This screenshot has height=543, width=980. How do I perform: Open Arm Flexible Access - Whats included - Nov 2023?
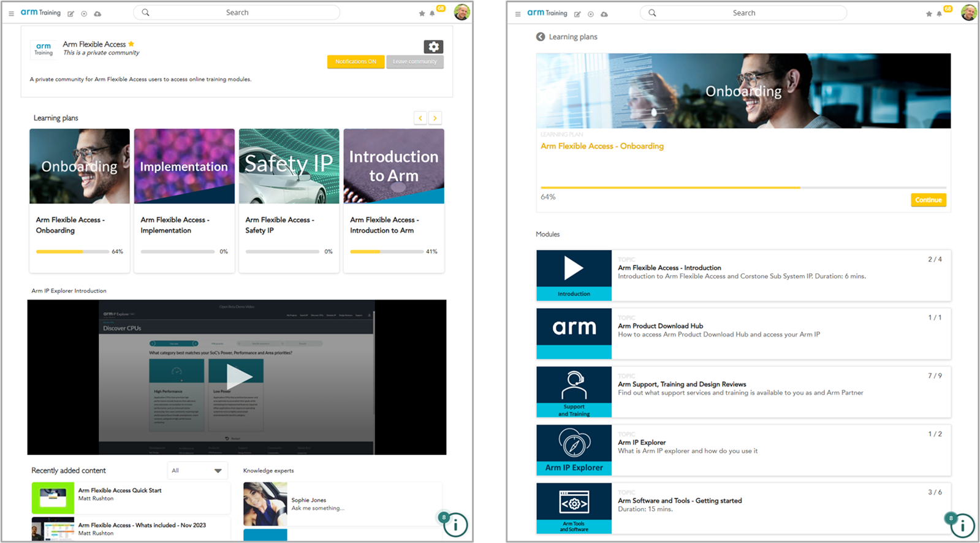(x=142, y=525)
